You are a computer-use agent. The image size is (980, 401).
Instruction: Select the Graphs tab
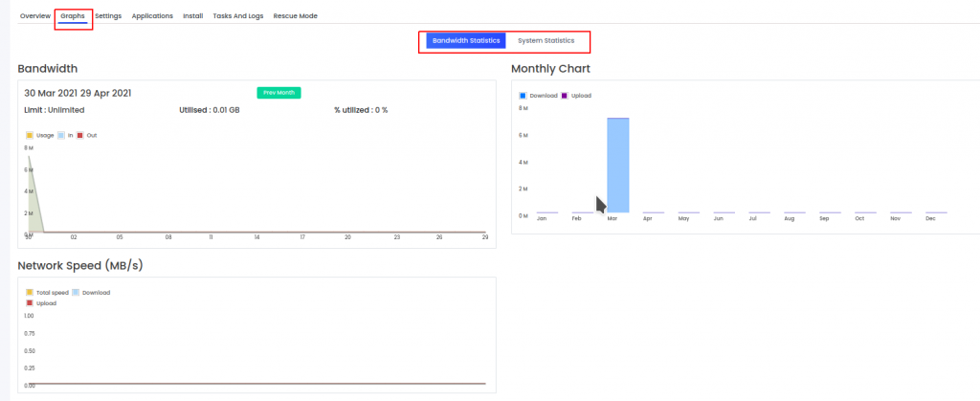[x=73, y=16]
